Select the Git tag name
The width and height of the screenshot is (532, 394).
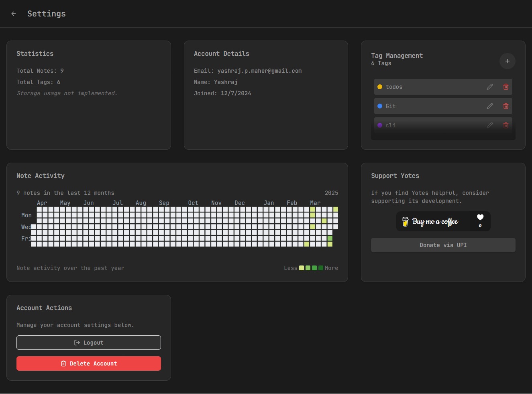coord(391,106)
